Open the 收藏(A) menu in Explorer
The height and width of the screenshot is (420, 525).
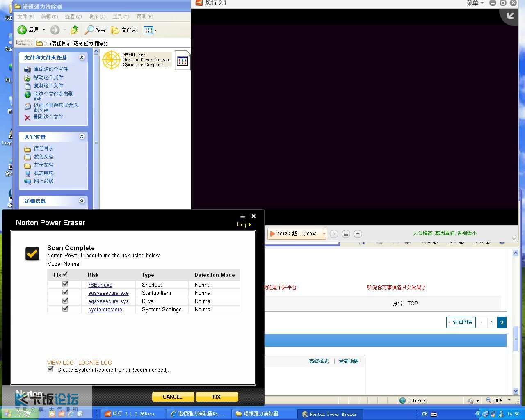coord(97,16)
